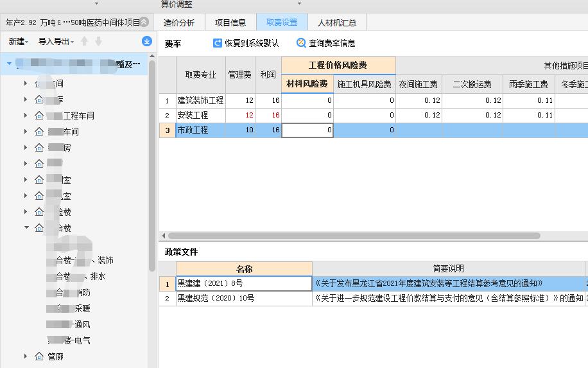Click the 简要说明 column header
Image resolution: width=588 pixels, height=368 pixels.
[449, 268]
